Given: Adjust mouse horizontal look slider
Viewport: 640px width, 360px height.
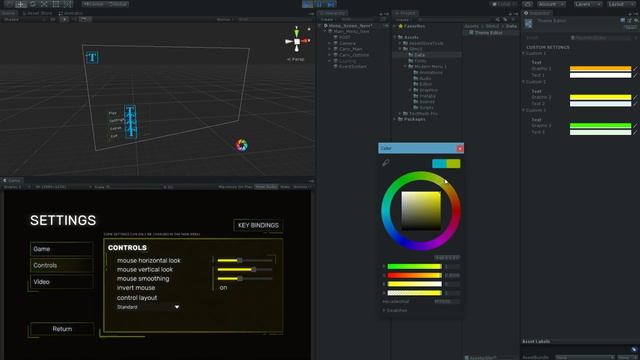Looking at the screenshot, I should pos(245,260).
